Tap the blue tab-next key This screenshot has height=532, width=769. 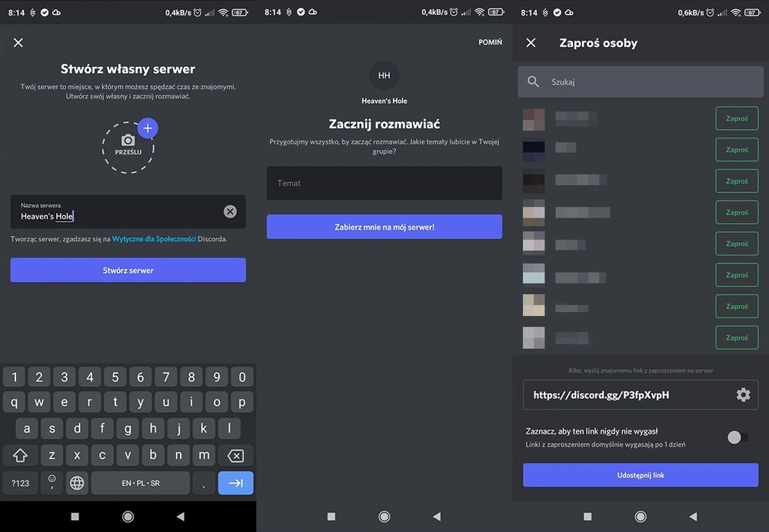click(236, 483)
